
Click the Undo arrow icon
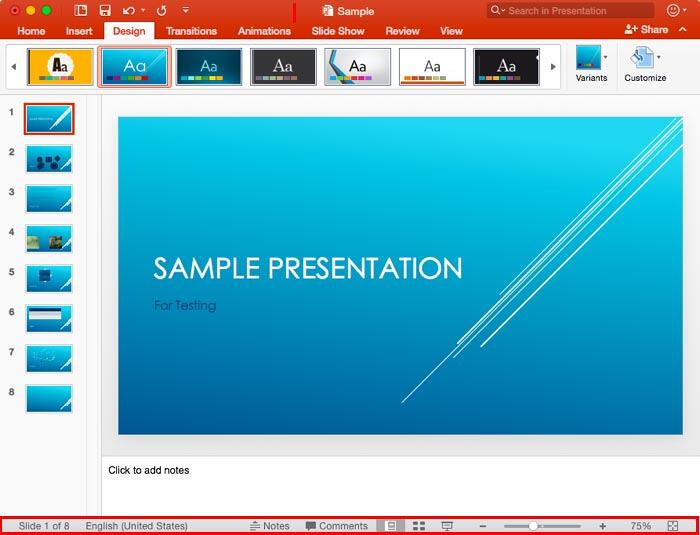[128, 10]
